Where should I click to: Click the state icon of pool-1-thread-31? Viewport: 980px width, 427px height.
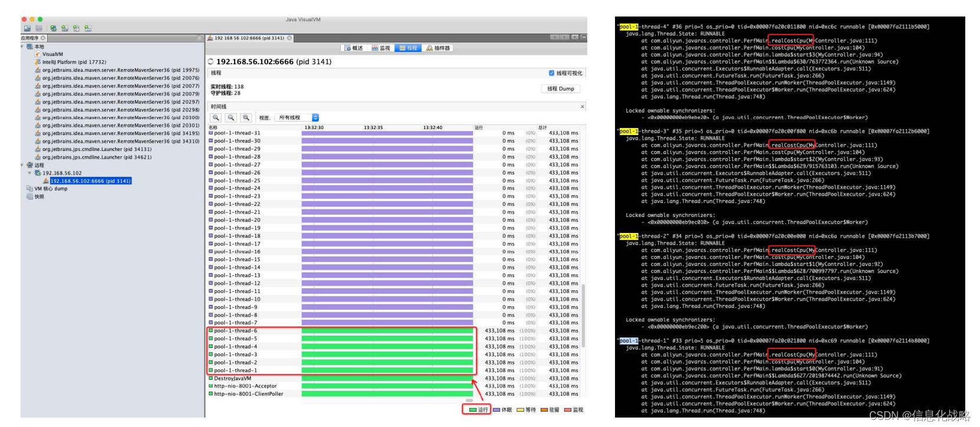tap(211, 133)
